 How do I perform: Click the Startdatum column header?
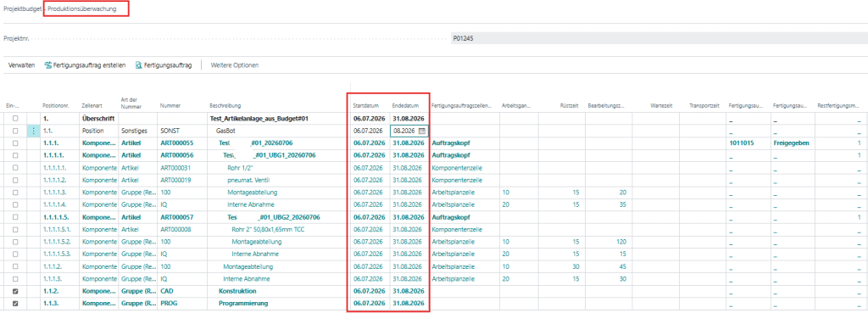tap(366, 105)
